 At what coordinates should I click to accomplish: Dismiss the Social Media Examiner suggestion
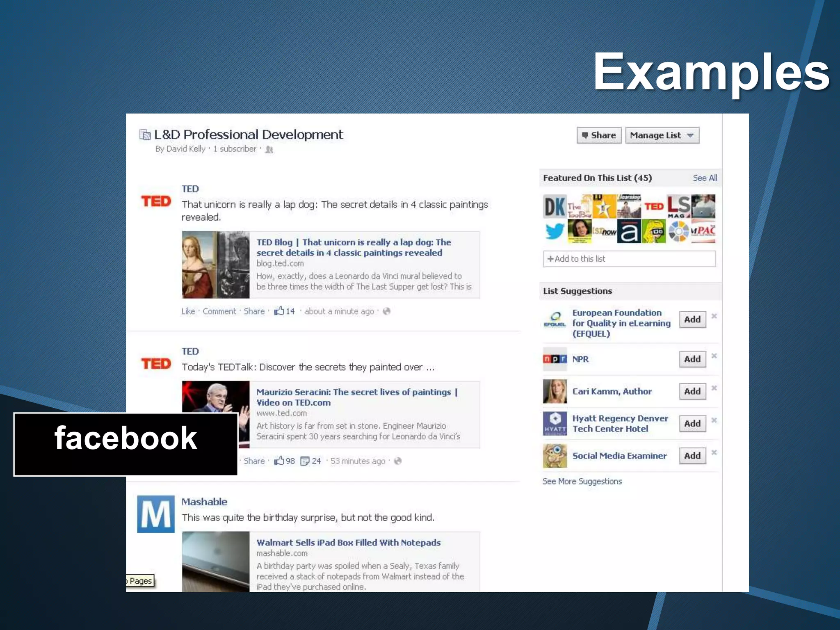tap(714, 452)
